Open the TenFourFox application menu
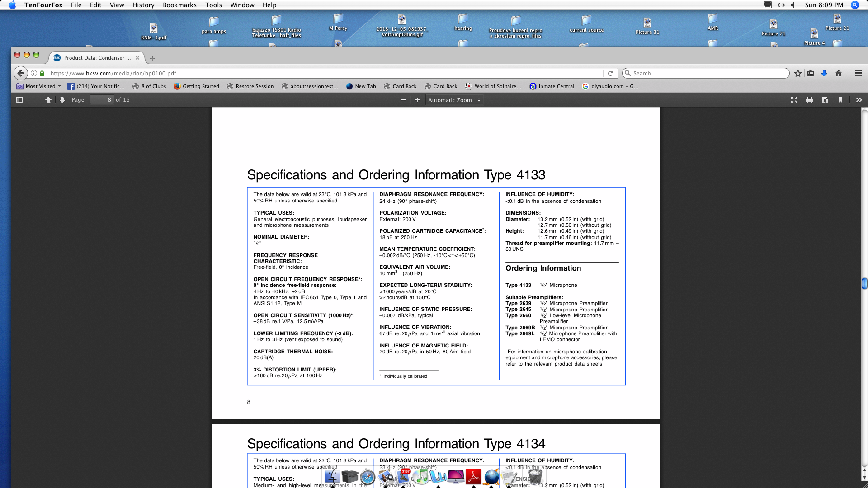The height and width of the screenshot is (488, 868). (x=43, y=5)
